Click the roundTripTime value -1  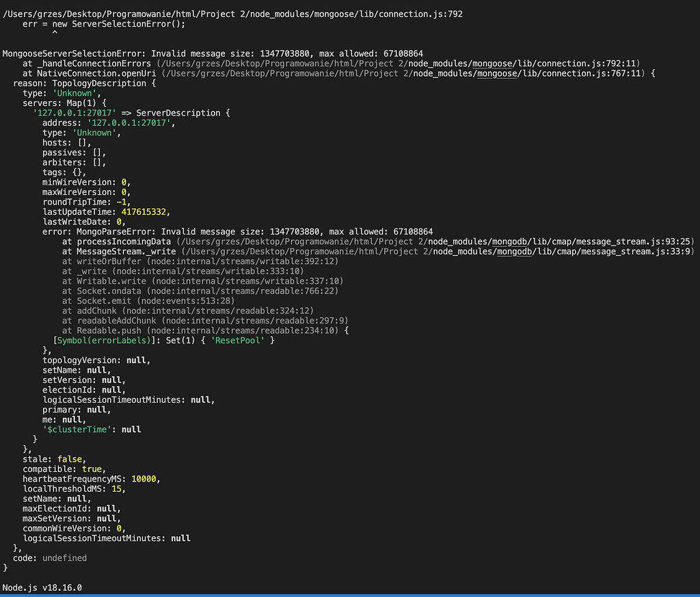click(121, 202)
